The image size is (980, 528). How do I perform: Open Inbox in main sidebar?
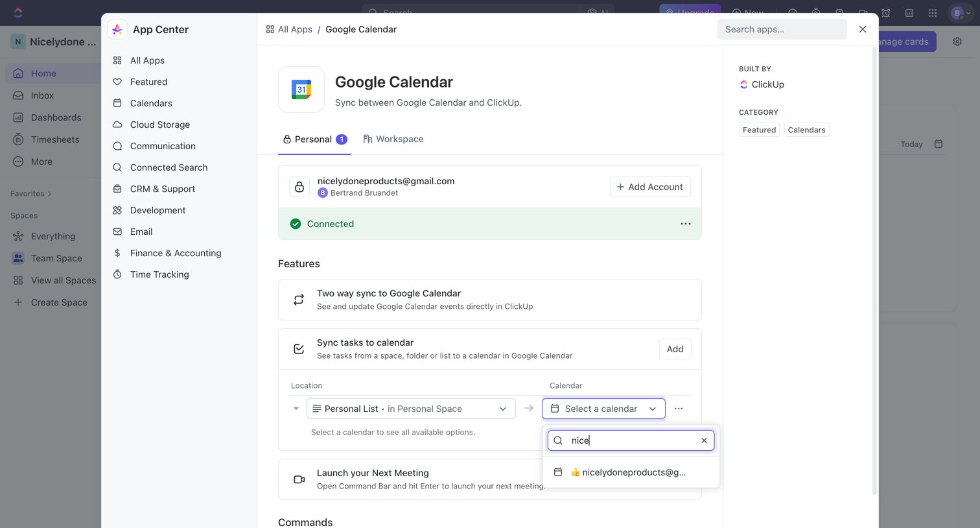pyautogui.click(x=42, y=95)
